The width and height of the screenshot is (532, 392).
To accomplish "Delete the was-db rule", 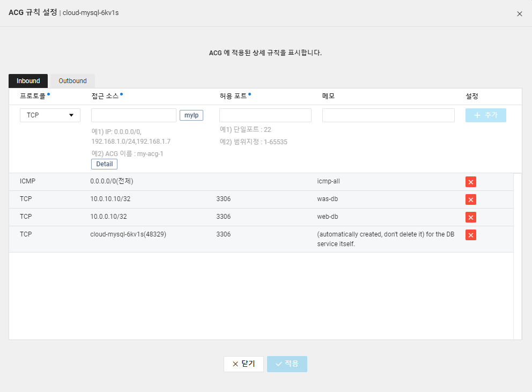I will [x=470, y=199].
